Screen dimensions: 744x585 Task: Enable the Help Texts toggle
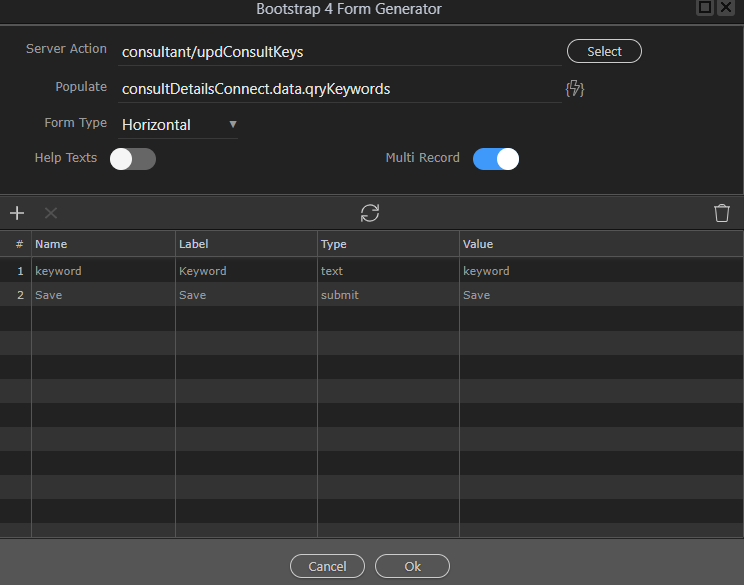133,159
